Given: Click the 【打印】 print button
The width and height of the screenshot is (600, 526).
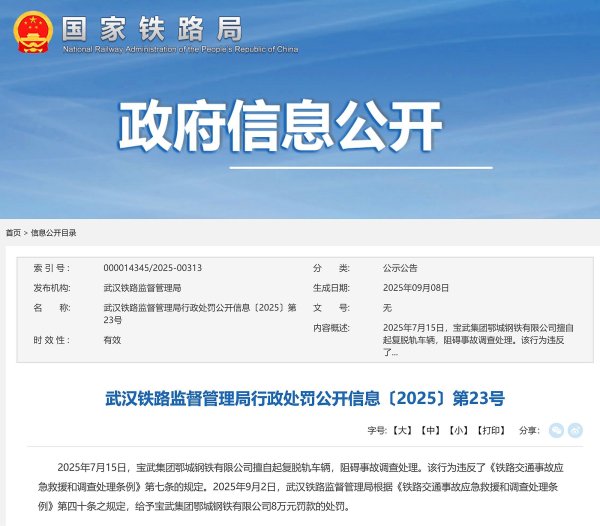Looking at the screenshot, I should point(491,430).
